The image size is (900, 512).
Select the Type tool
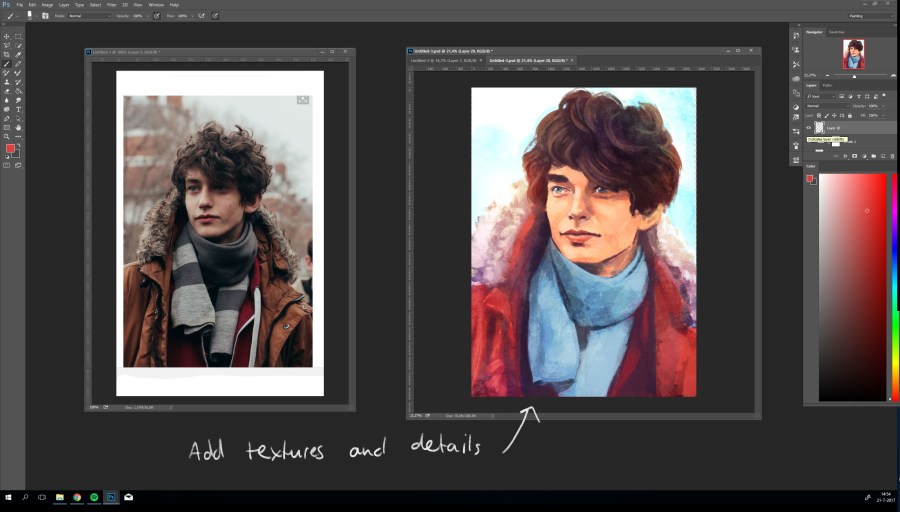click(18, 109)
